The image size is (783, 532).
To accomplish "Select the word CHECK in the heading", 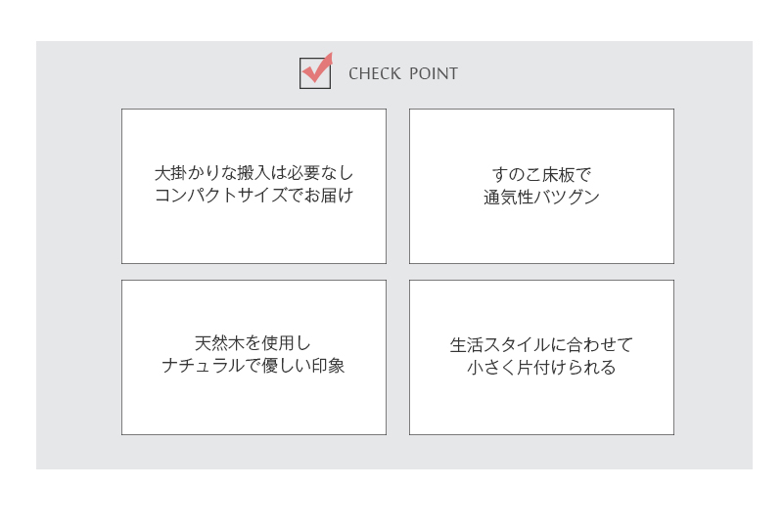I will tap(375, 73).
